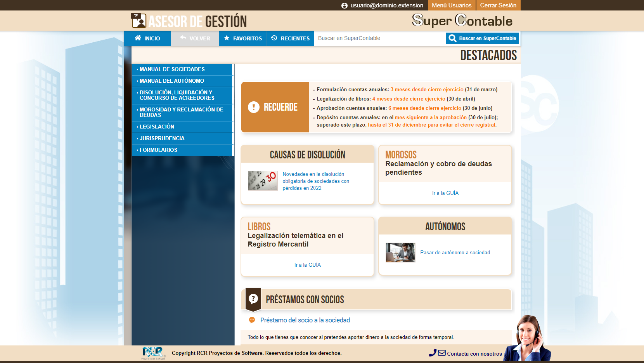This screenshot has height=363, width=644.
Task: Click the user account icon beside the email
Action: click(x=345, y=5)
